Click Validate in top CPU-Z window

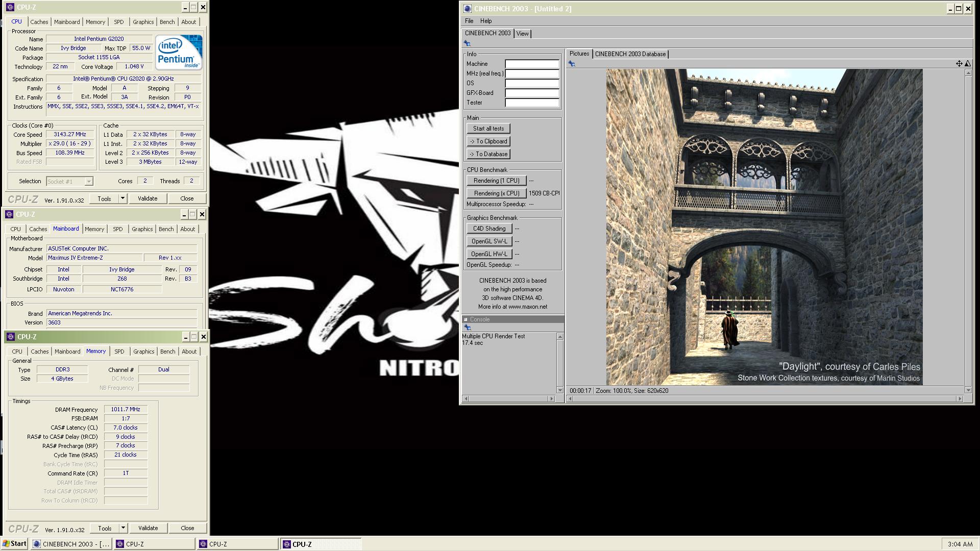(148, 198)
